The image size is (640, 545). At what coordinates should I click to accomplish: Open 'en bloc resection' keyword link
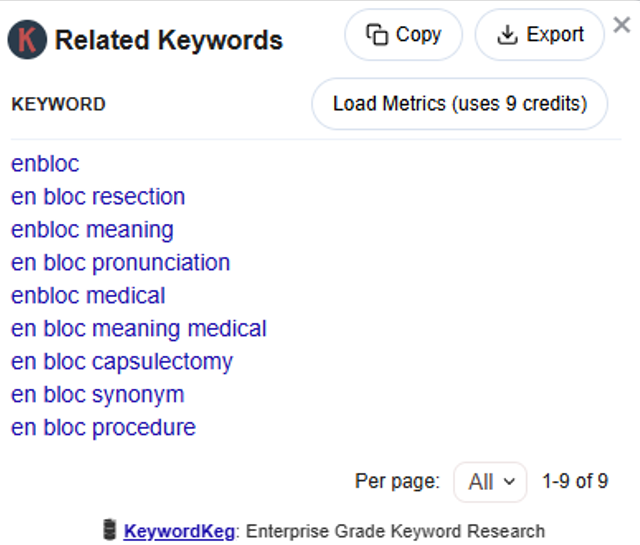pos(98,197)
